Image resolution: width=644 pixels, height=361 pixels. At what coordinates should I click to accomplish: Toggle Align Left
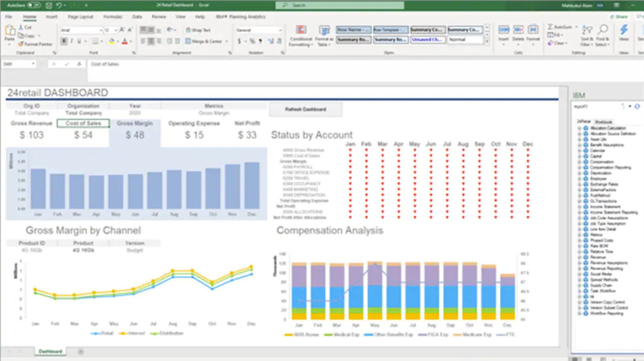tap(143, 41)
